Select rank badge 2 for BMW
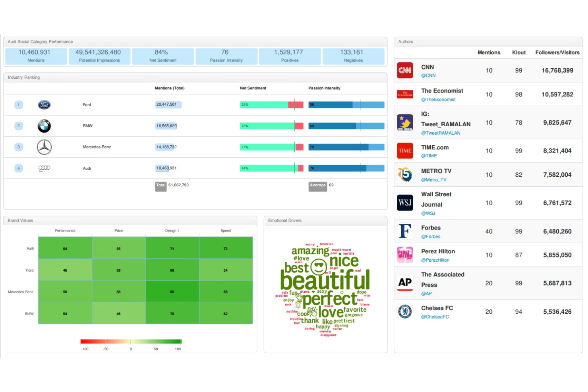Screen dimensions: 588x392 tap(19, 126)
